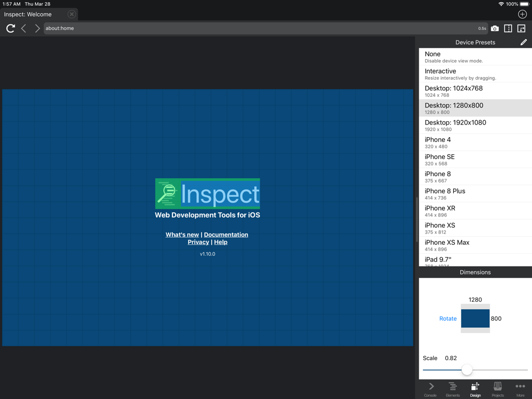This screenshot has height=399, width=532.
Task: Open the Elements tab
Action: point(453,389)
